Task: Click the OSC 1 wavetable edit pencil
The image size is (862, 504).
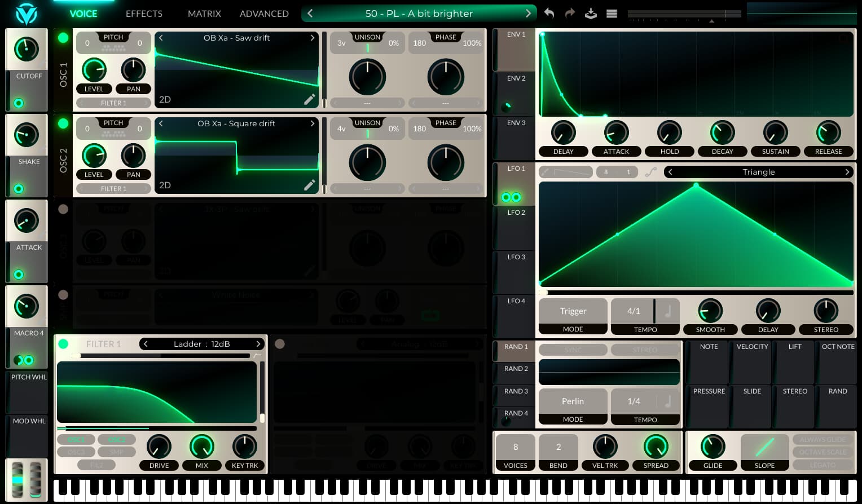Action: point(309,100)
